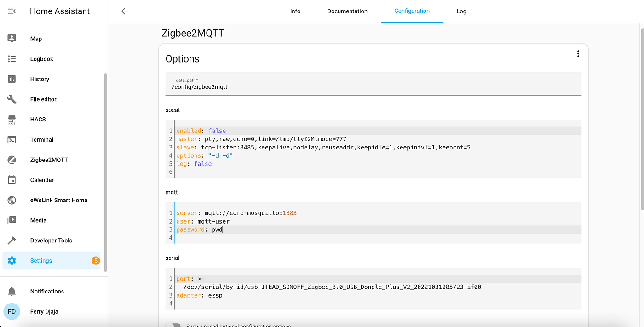Collapse the sidebar with the menu icon
Viewport: 644px width, 327px height.
[12, 11]
